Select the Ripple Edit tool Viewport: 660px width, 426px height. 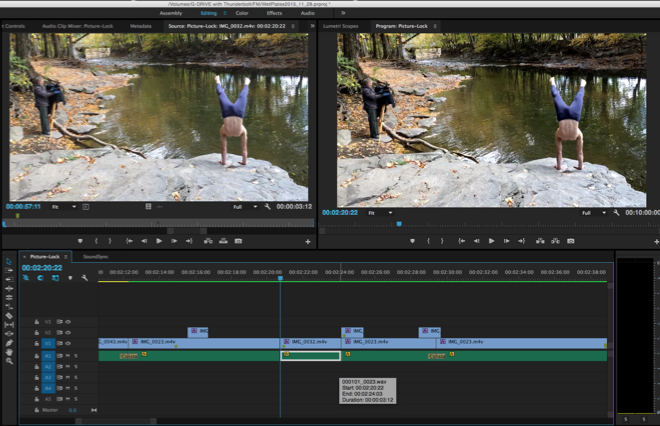coord(9,288)
